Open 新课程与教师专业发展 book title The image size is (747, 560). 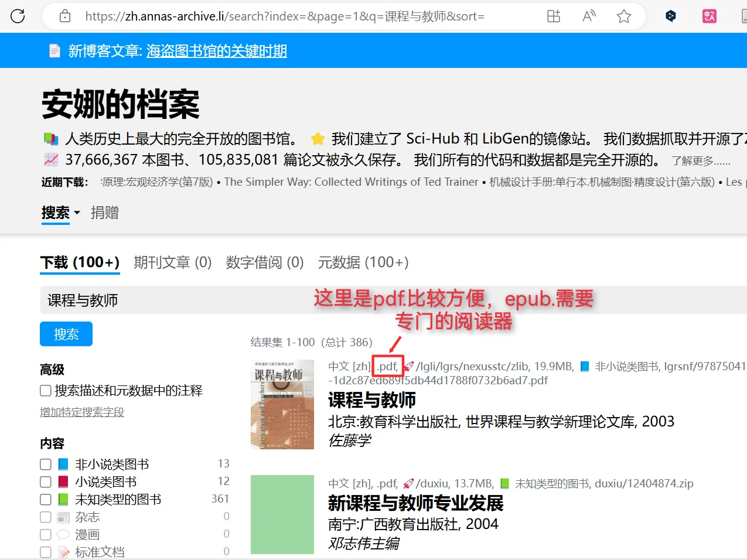pyautogui.click(x=416, y=503)
